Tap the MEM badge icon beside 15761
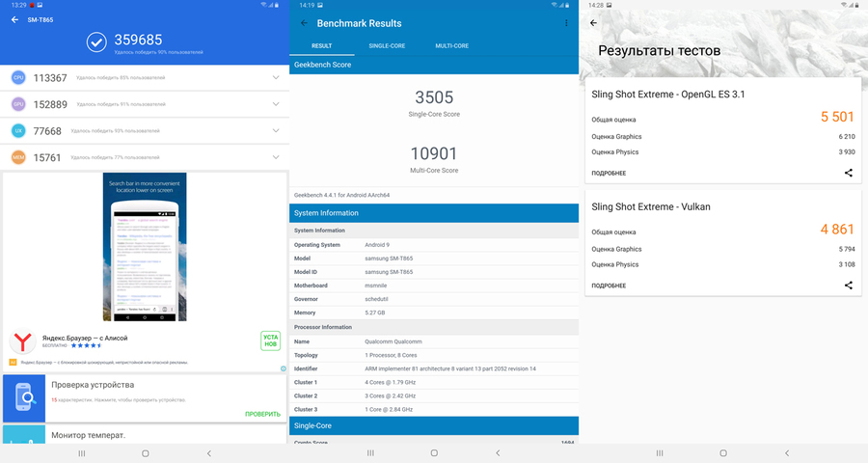The image size is (868, 463). 18,157
